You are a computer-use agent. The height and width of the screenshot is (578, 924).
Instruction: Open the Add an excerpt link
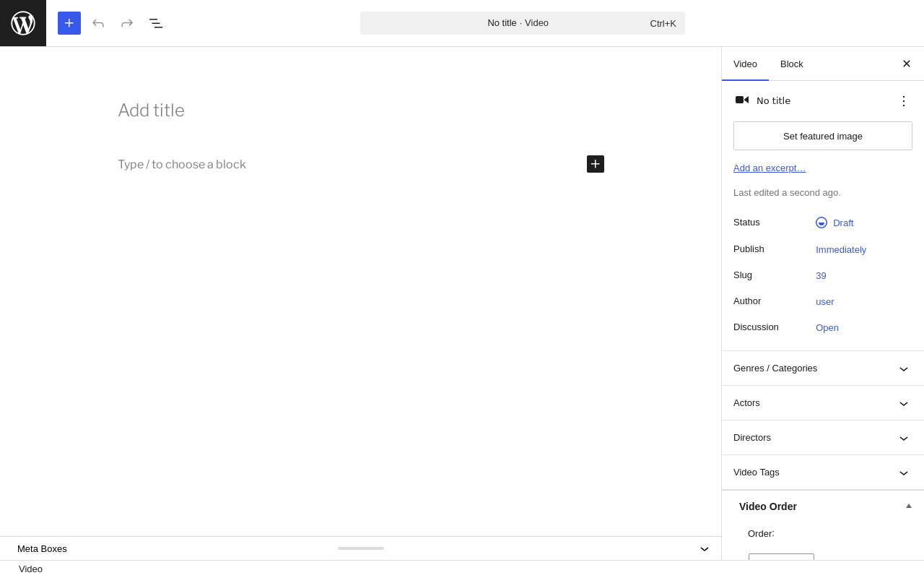coord(770,168)
